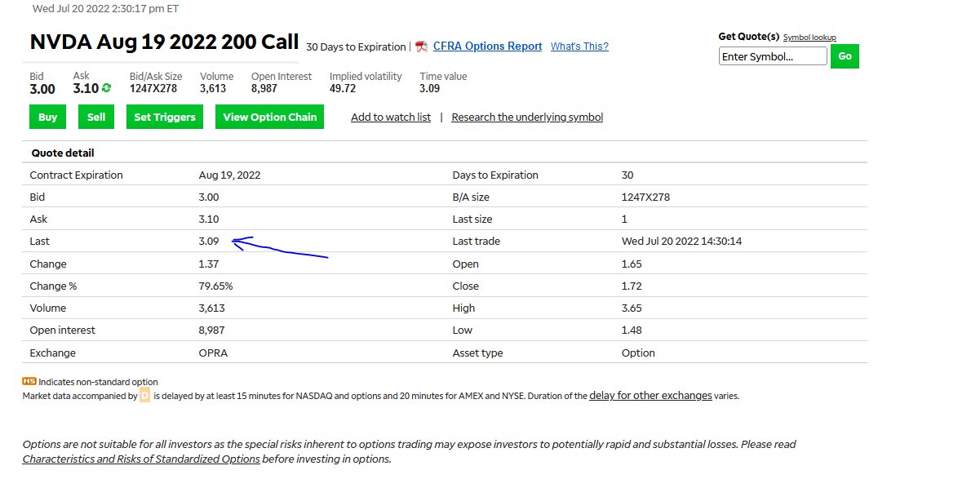Click the bold 3.00 Bid price in the summary bar

point(42,89)
